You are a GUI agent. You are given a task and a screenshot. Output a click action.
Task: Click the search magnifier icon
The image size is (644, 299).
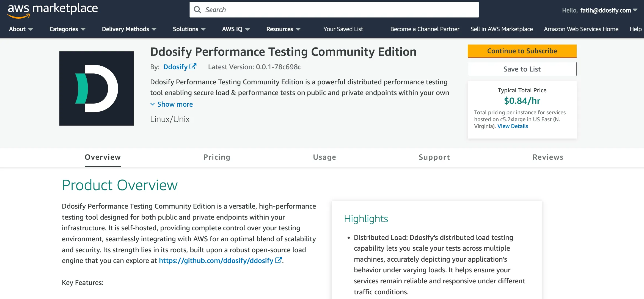click(x=197, y=10)
